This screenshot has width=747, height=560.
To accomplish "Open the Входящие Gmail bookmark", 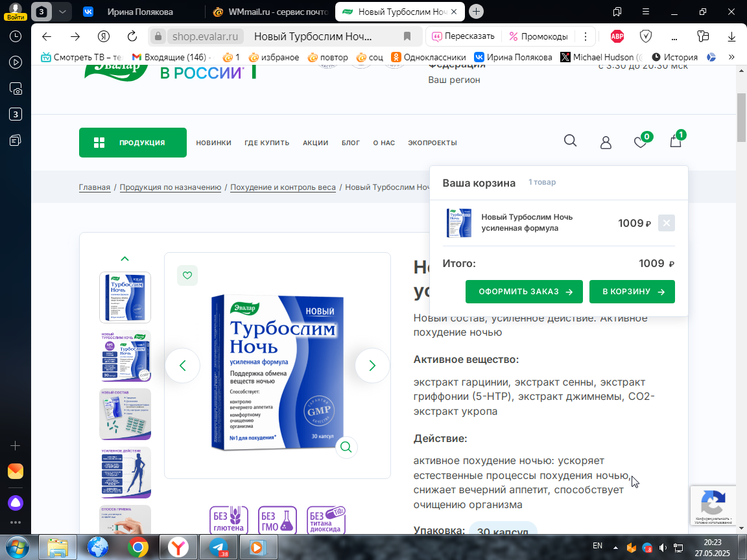I will 171,57.
